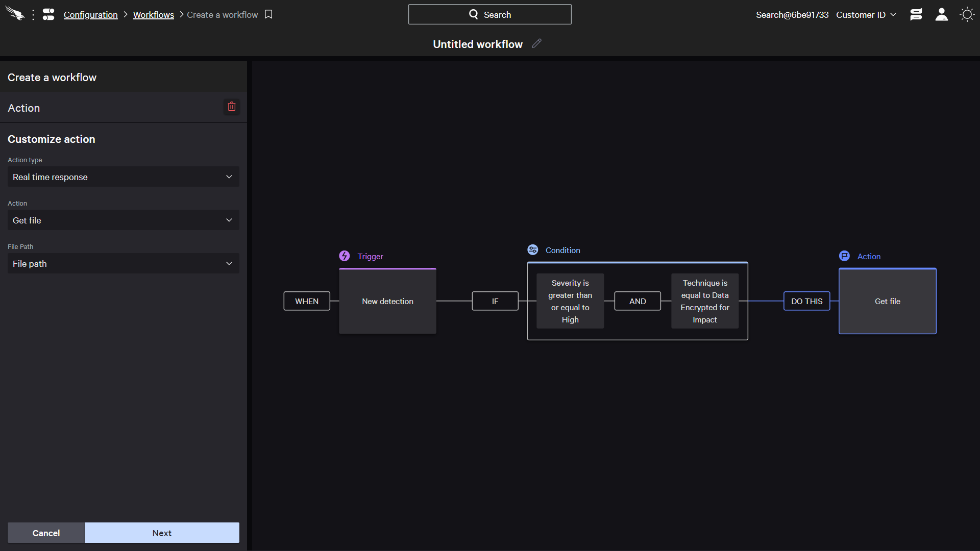Image resolution: width=980 pixels, height=551 pixels.
Task: Click the Search@6be91733 account text
Action: [792, 15]
